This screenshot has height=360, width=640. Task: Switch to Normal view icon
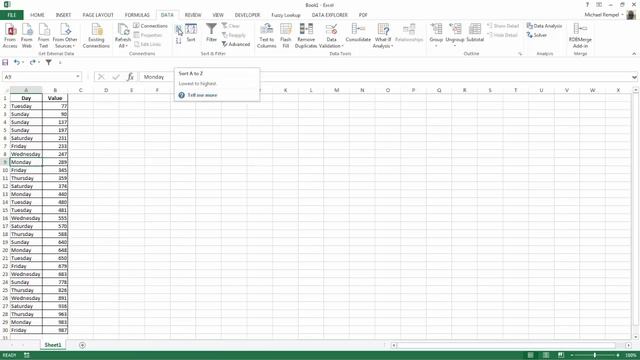pyautogui.click(x=531, y=355)
